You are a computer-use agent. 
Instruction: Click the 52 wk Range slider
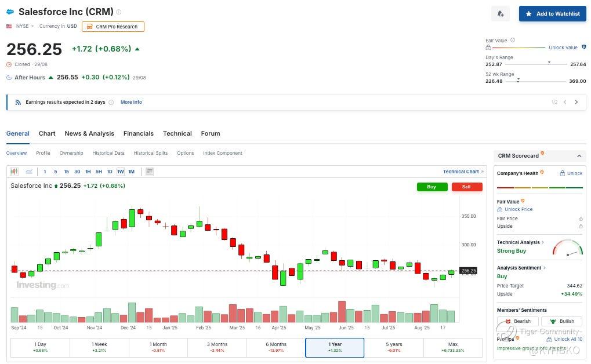coord(535,81)
